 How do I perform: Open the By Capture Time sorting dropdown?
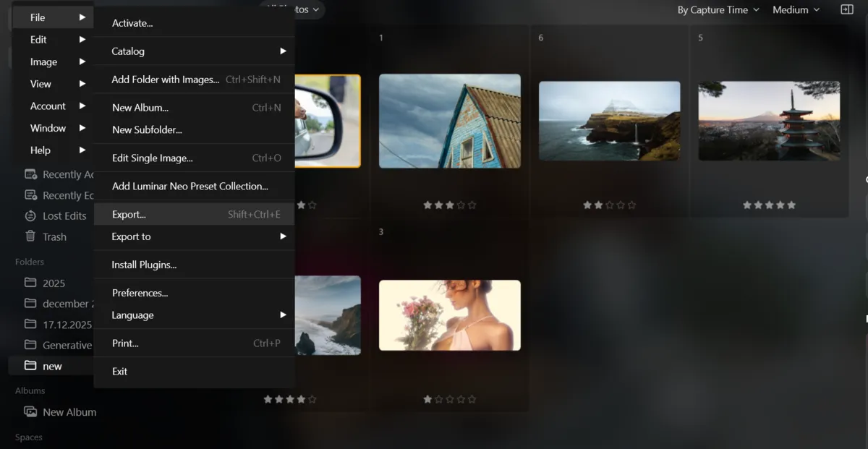click(714, 10)
